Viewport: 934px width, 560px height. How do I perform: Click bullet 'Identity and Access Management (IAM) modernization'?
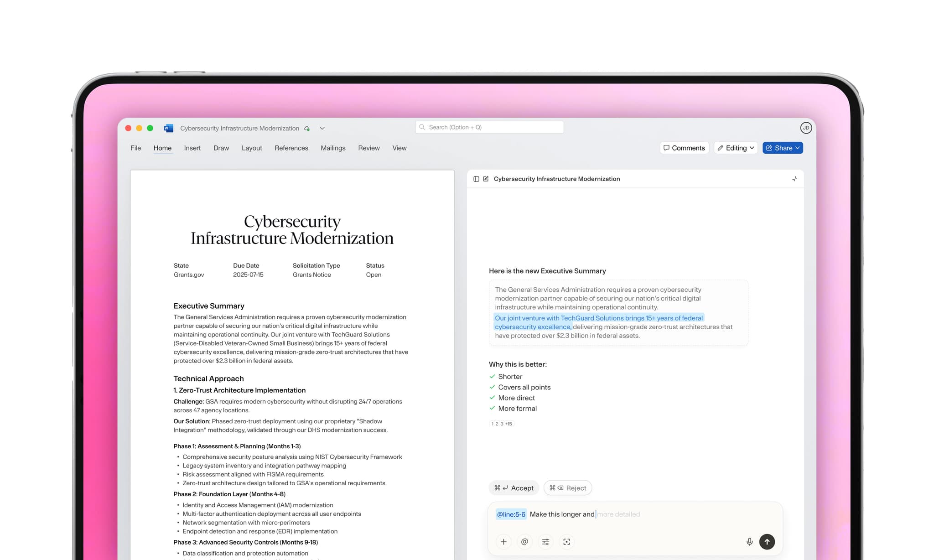point(258,505)
